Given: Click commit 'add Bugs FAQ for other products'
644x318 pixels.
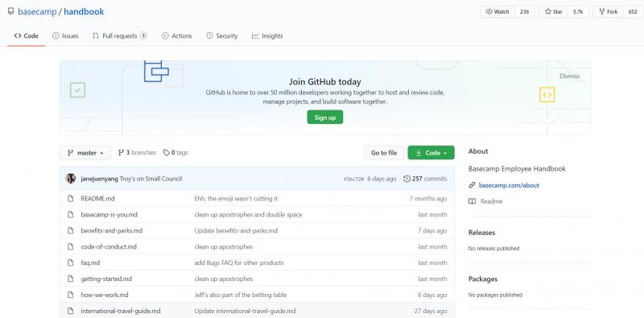Looking at the screenshot, I should pos(239,262).
